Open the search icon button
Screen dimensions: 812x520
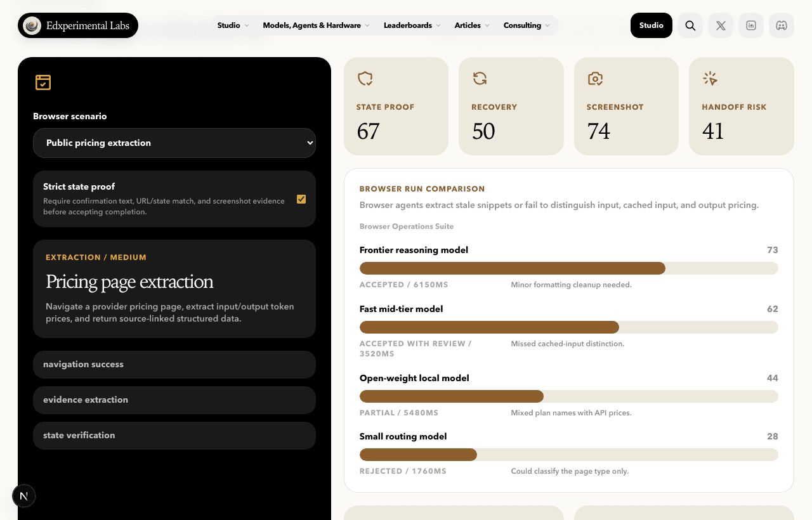tap(690, 25)
